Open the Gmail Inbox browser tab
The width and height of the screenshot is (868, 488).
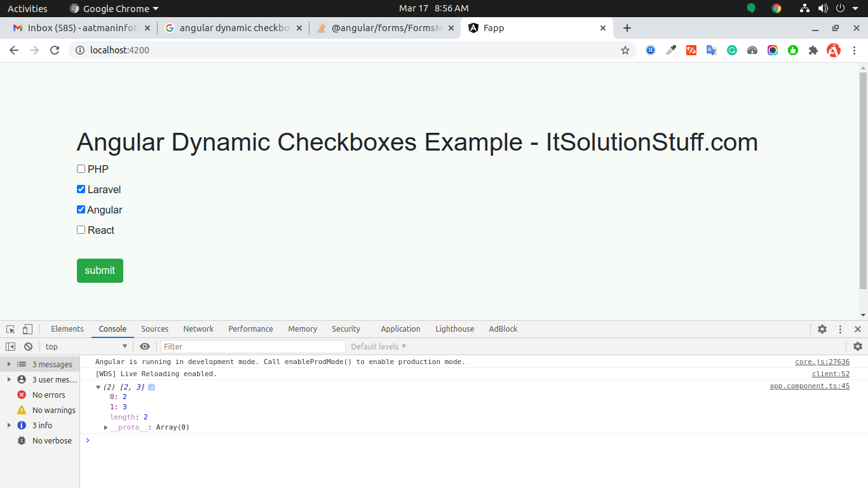coord(79,28)
